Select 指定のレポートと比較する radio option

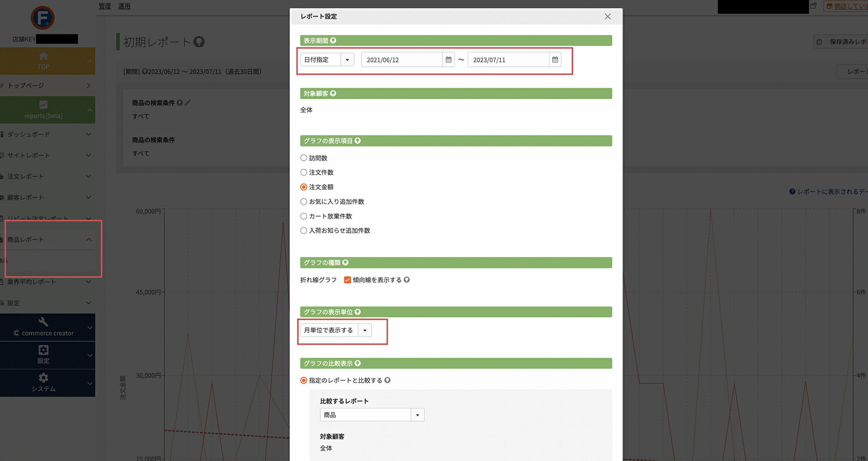point(304,380)
